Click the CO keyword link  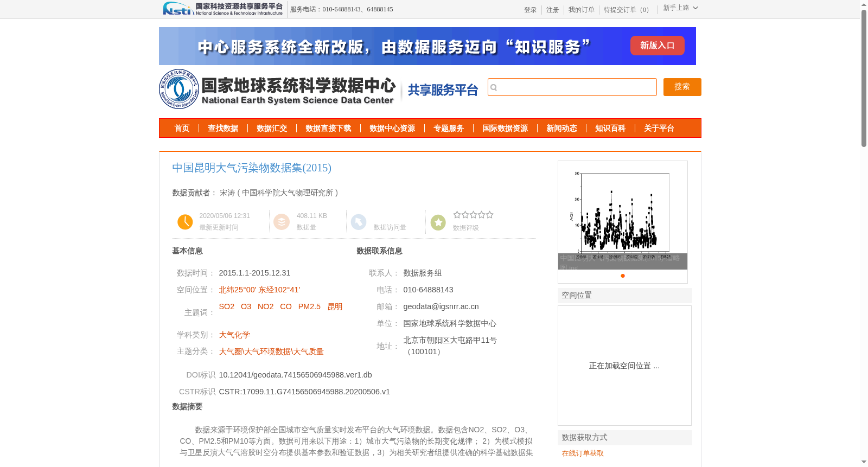[286, 306]
